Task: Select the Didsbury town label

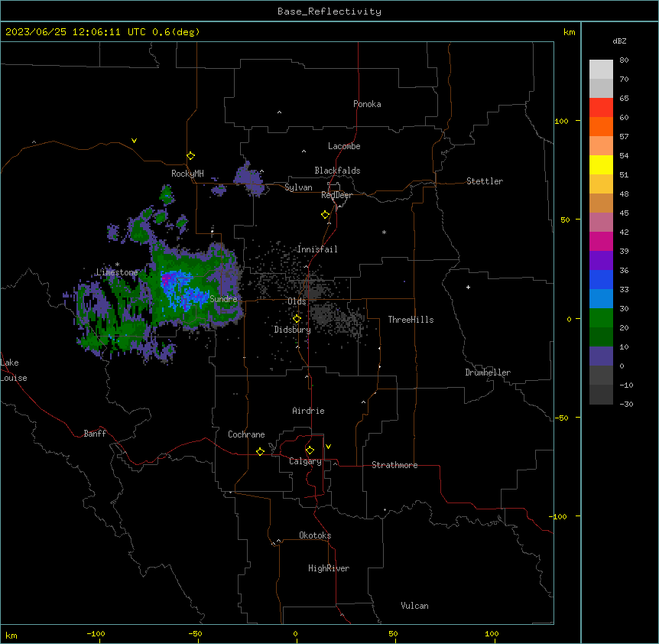Action: tap(293, 330)
